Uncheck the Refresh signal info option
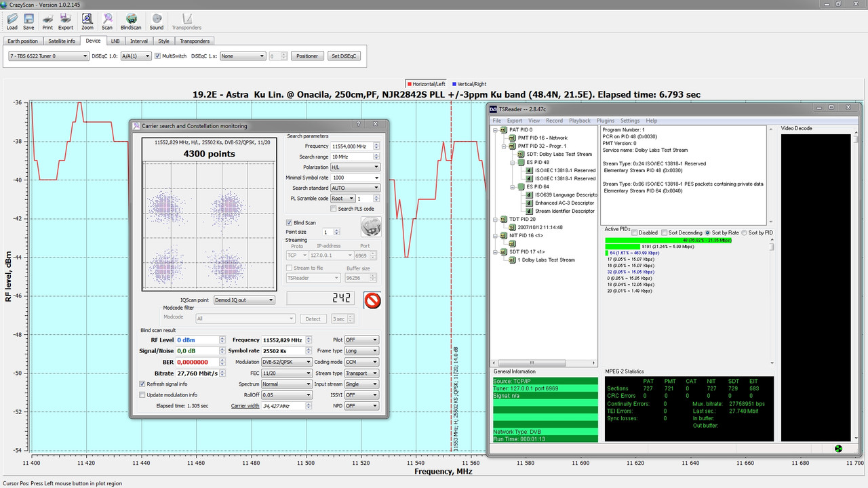 click(x=142, y=384)
